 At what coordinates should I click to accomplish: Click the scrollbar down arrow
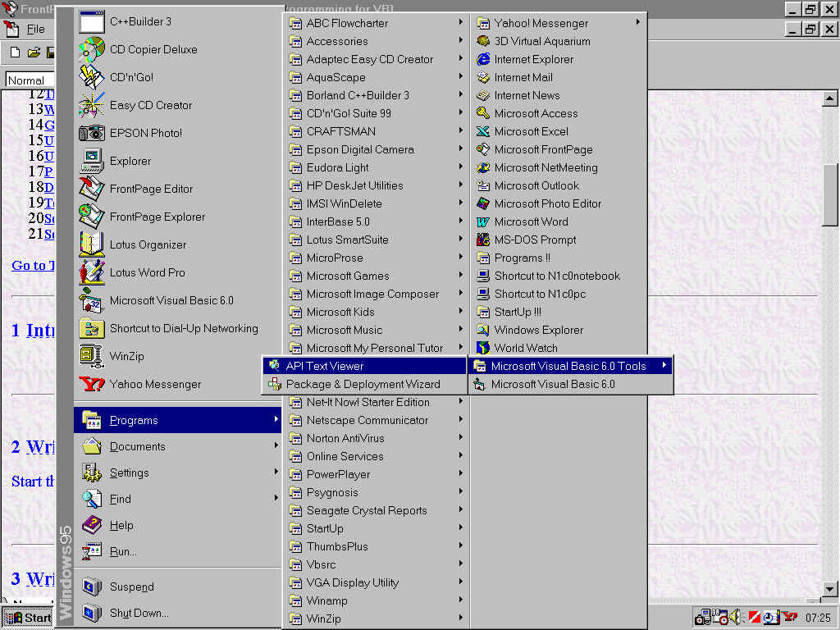click(829, 590)
